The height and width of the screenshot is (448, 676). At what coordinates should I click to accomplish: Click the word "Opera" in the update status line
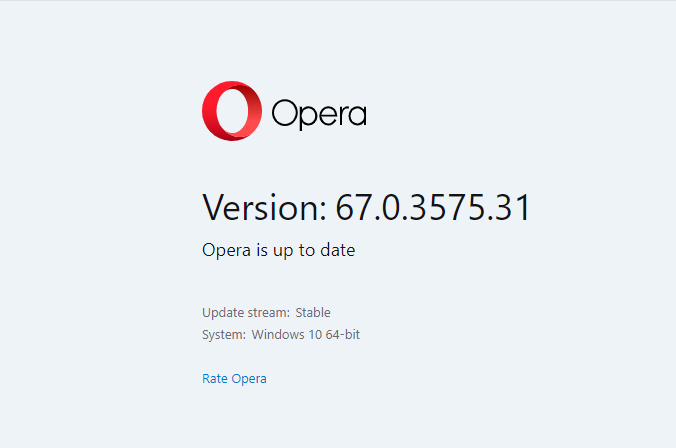[224, 250]
